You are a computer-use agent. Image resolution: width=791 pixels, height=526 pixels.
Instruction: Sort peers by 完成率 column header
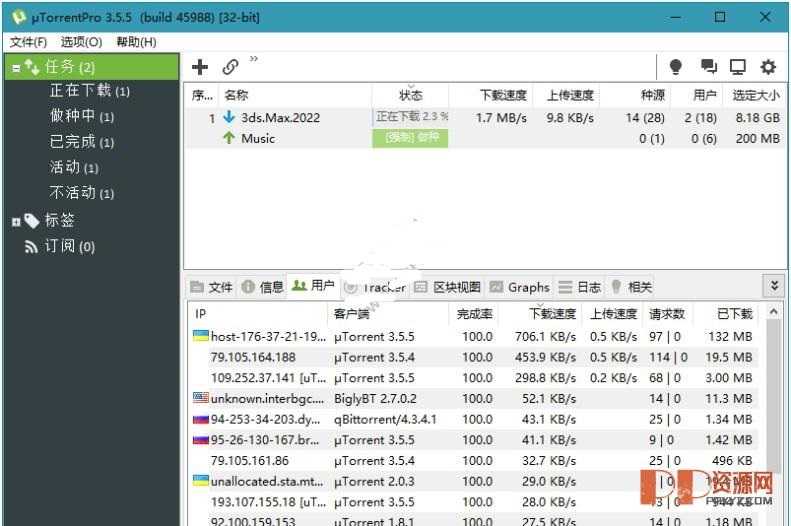(473, 314)
